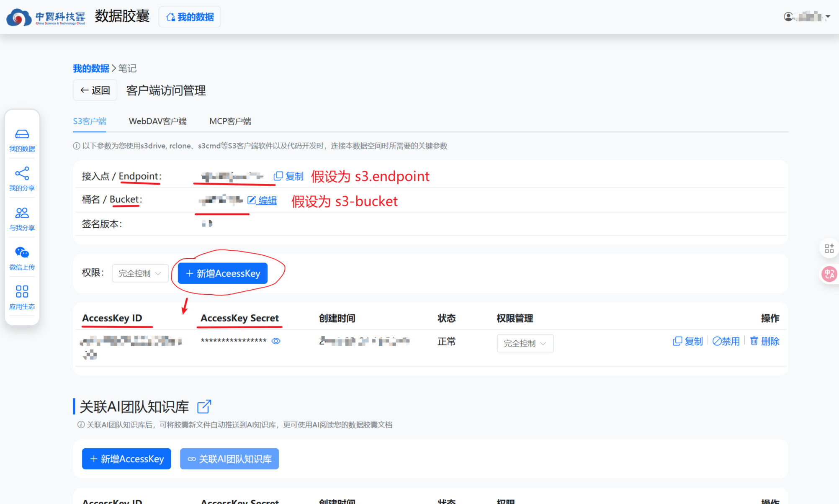Reveal the AccessKey Secret with eye icon
839x504 pixels.
point(276,341)
